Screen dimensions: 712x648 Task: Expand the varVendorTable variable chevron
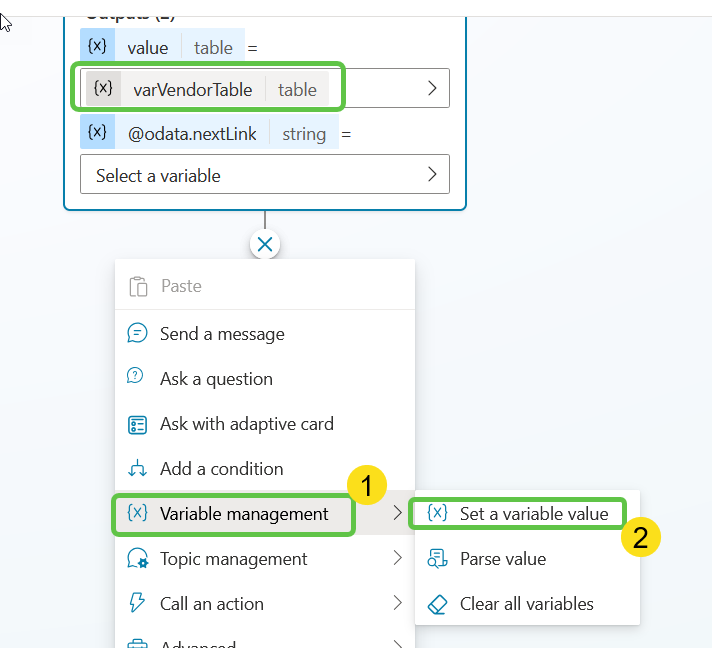432,88
